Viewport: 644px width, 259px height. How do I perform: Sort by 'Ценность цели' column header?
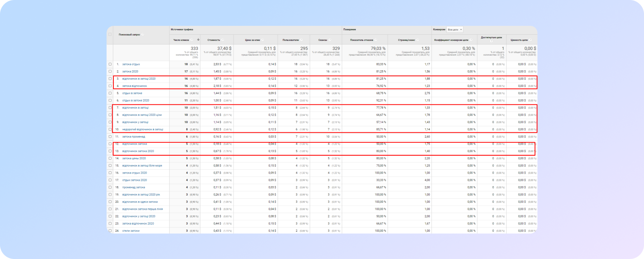point(519,40)
